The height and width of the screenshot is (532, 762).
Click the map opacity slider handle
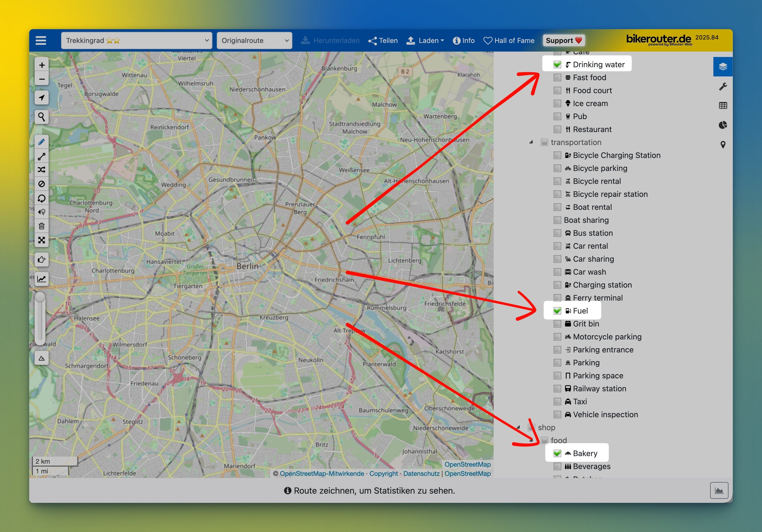(40, 297)
